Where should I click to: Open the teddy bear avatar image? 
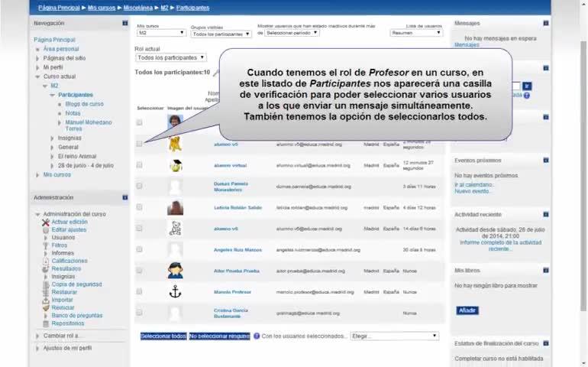pyautogui.click(x=175, y=229)
